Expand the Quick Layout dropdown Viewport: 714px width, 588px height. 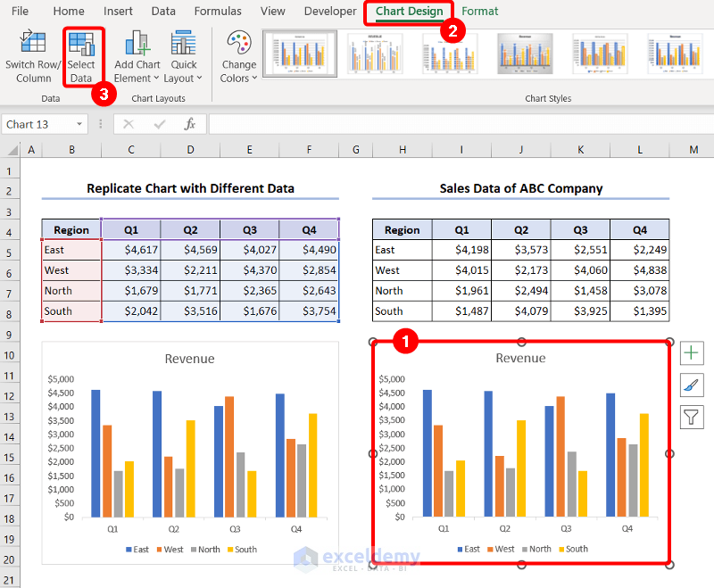(184, 59)
